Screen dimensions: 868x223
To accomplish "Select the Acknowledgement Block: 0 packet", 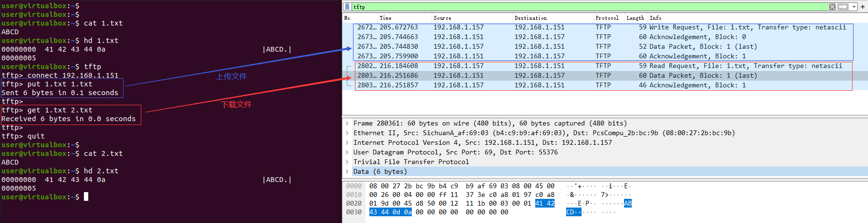I will click(x=605, y=37).
